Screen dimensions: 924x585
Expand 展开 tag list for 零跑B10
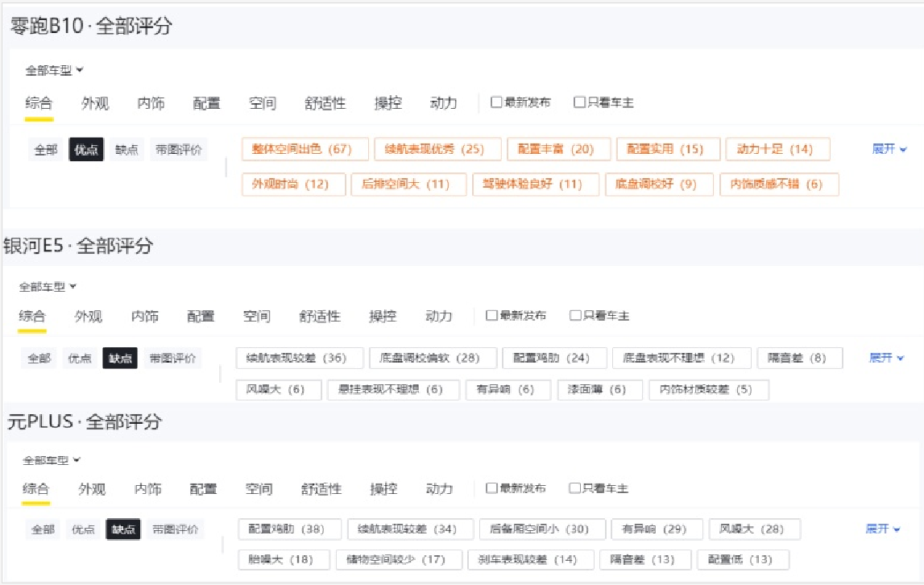click(889, 149)
